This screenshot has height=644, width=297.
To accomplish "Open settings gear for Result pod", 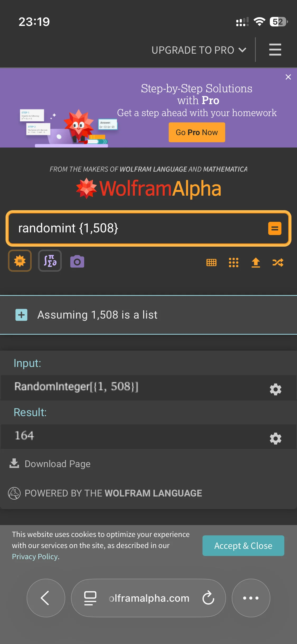I will tap(275, 439).
